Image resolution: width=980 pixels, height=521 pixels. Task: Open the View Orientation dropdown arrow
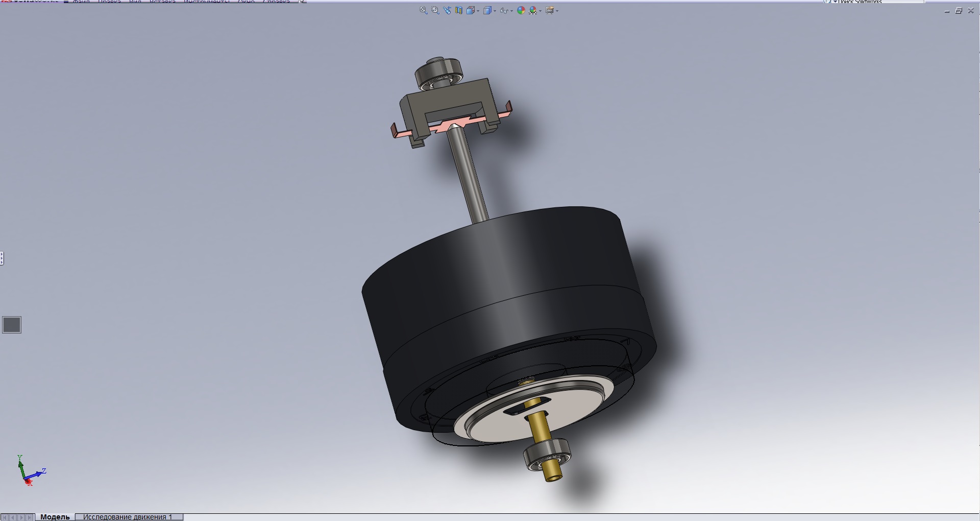point(478,11)
